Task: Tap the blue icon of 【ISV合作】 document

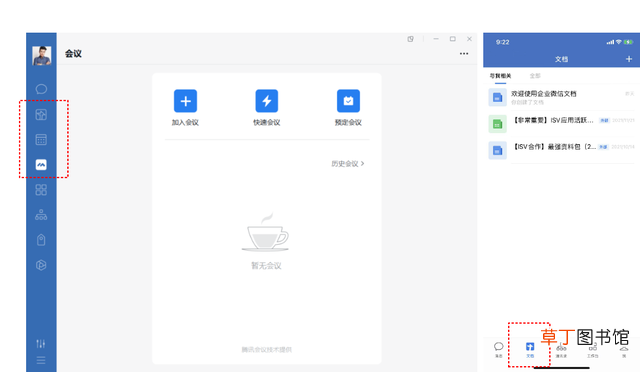Action: pos(498,150)
